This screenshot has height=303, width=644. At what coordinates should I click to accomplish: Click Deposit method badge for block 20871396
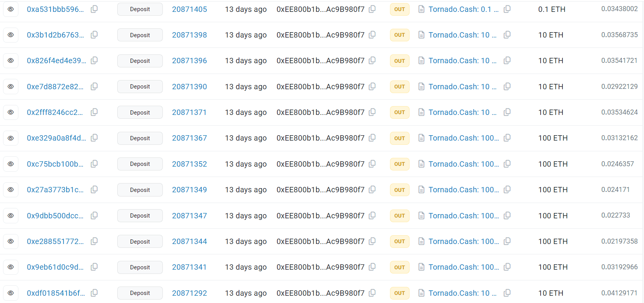[x=140, y=61]
